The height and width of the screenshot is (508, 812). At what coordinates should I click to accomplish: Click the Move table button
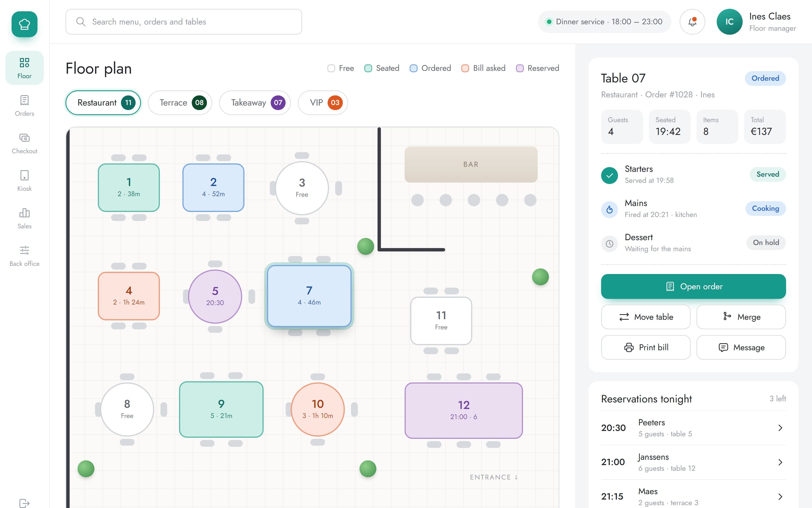click(646, 317)
